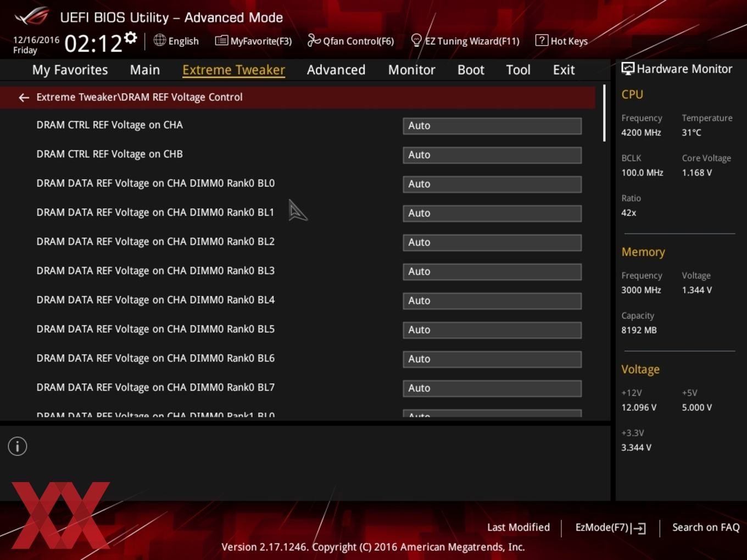Set CHA DIMM0 Rank0 BL1 value field
Screen dimensions: 747x560
pyautogui.click(x=492, y=213)
